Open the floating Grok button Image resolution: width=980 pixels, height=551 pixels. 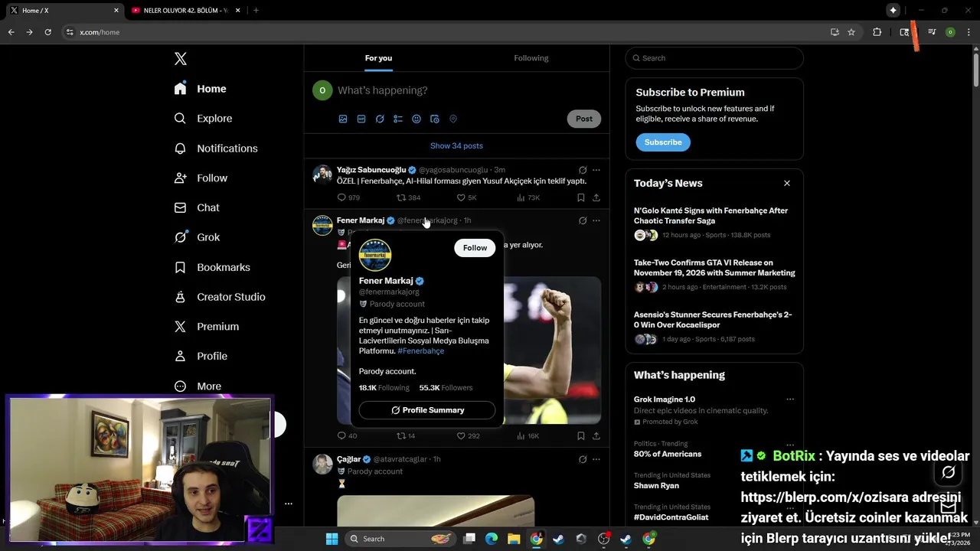(x=949, y=472)
